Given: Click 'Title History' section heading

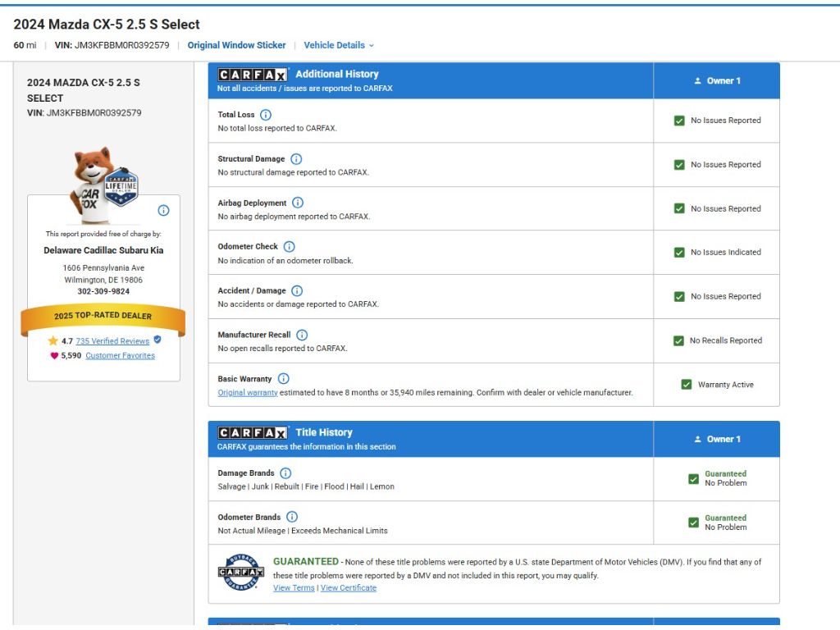Looking at the screenshot, I should pyautogui.click(x=324, y=432).
